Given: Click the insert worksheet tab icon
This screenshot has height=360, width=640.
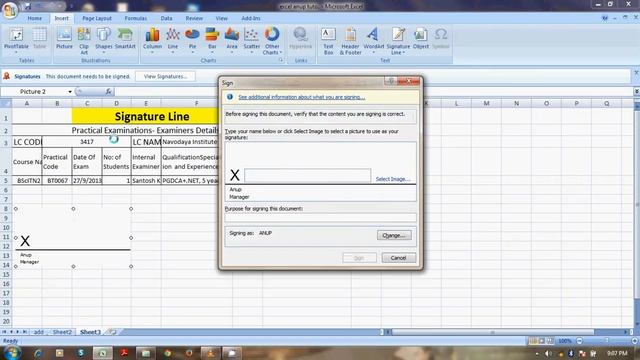Looking at the screenshot, I should click(x=112, y=332).
